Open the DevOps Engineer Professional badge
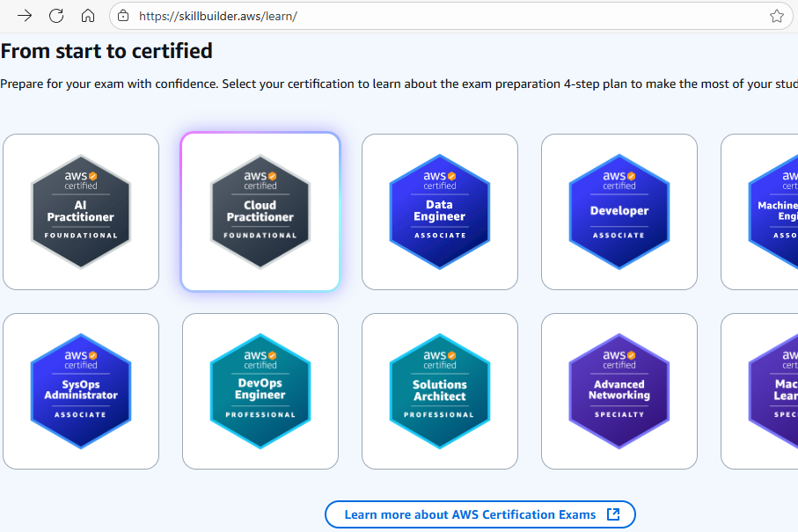 (x=260, y=391)
